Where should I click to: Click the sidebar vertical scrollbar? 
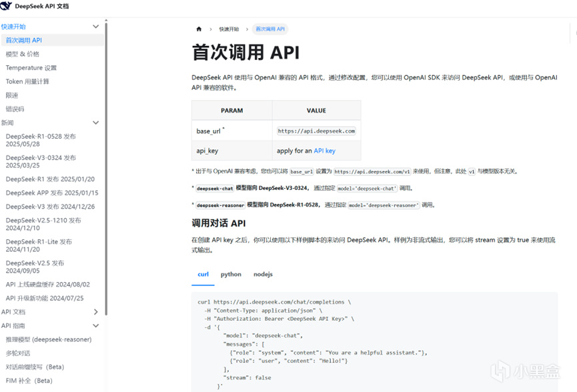click(106, 169)
